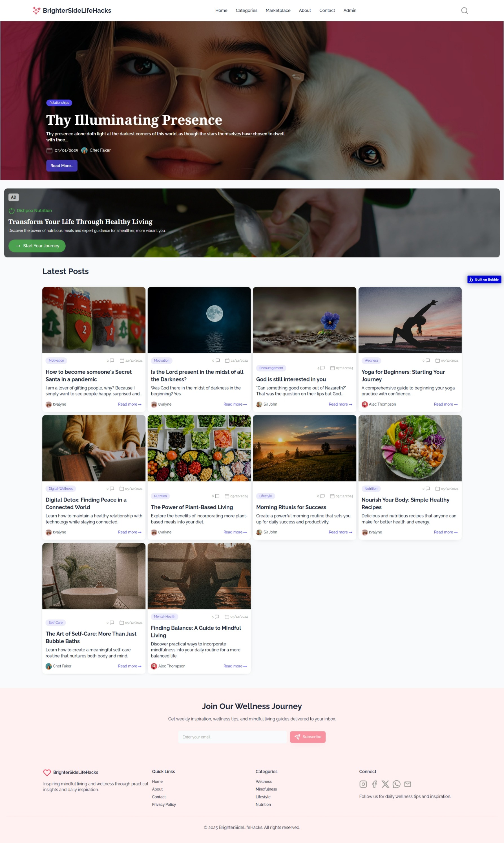This screenshot has width=504, height=843.
Task: Open the Instagram icon in footer
Action: click(x=363, y=784)
